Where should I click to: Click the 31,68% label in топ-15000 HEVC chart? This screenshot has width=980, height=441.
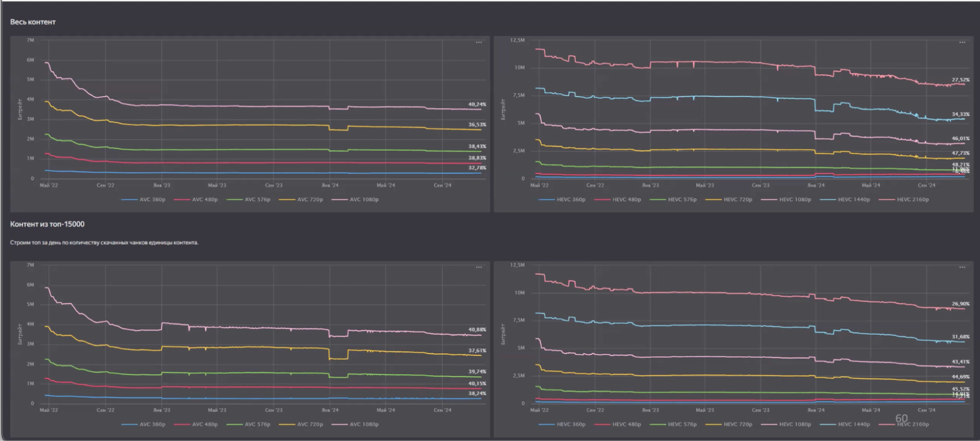[960, 337]
